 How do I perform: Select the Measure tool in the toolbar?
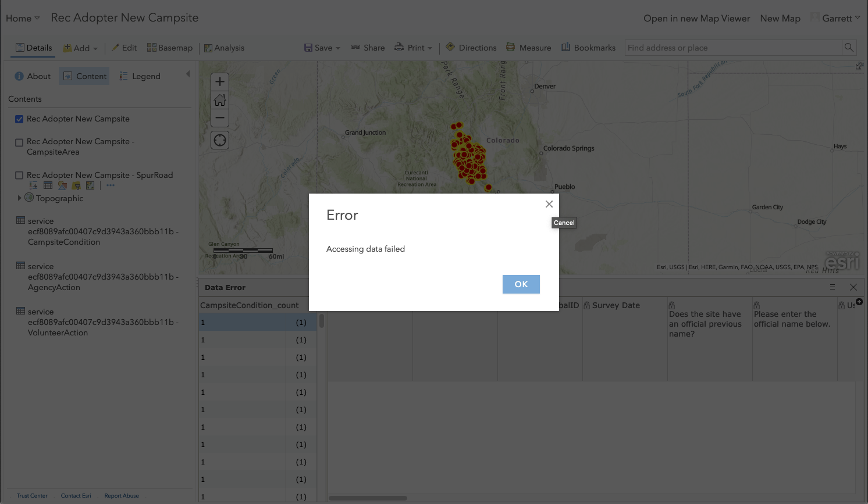tap(528, 47)
